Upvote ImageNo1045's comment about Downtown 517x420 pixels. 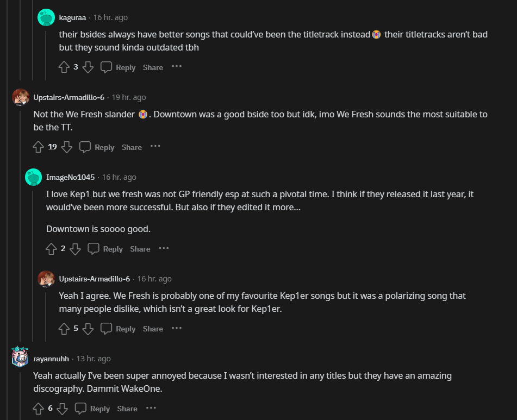[51, 249]
